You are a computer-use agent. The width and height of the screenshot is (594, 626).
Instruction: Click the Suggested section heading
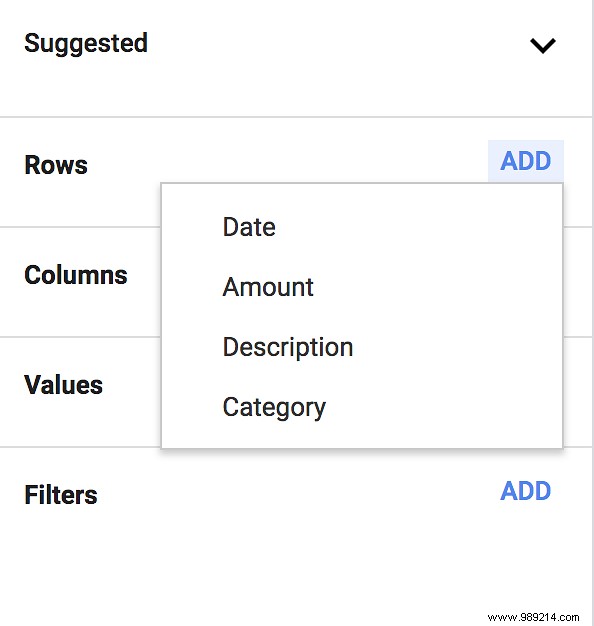pyautogui.click(x=86, y=44)
